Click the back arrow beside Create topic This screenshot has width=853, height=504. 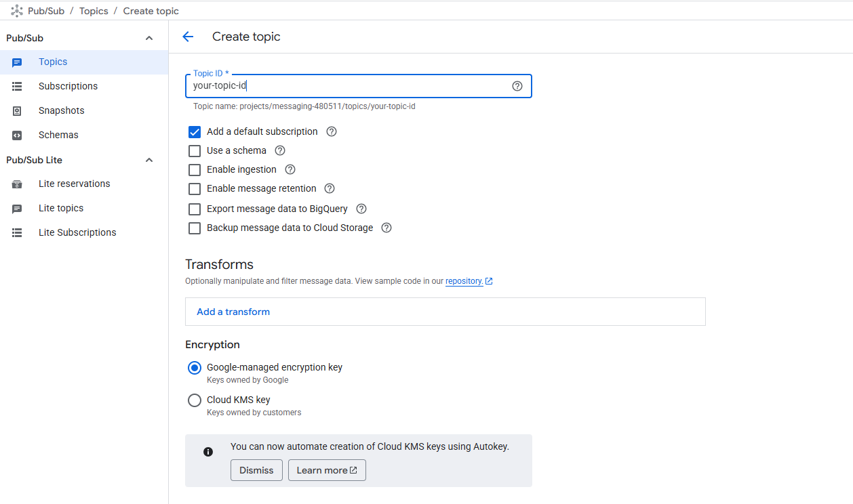(x=188, y=37)
